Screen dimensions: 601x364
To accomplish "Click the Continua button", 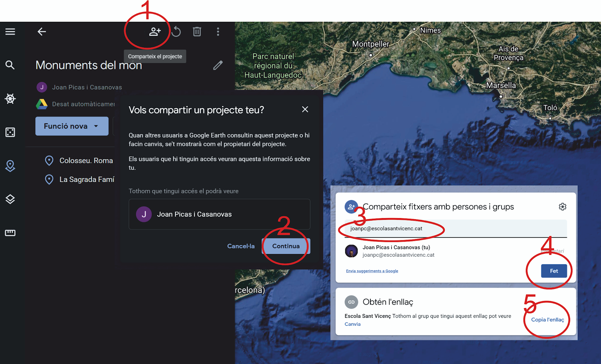I will point(286,246).
